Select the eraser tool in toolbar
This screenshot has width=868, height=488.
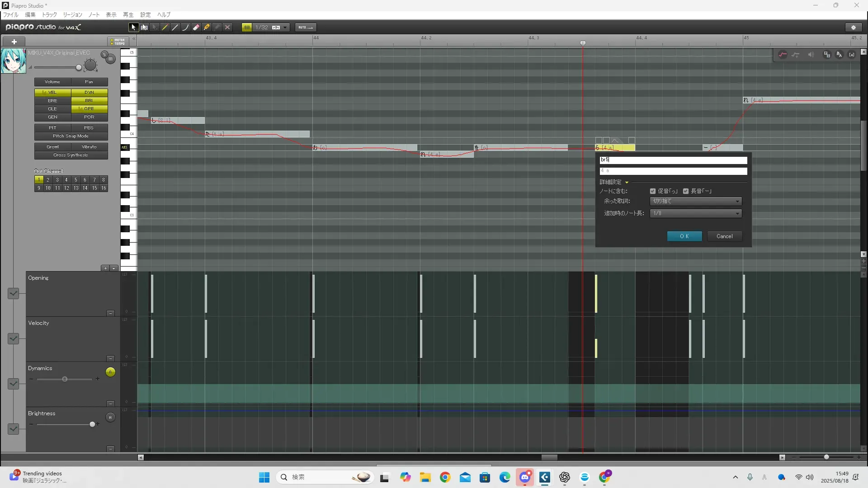196,28
